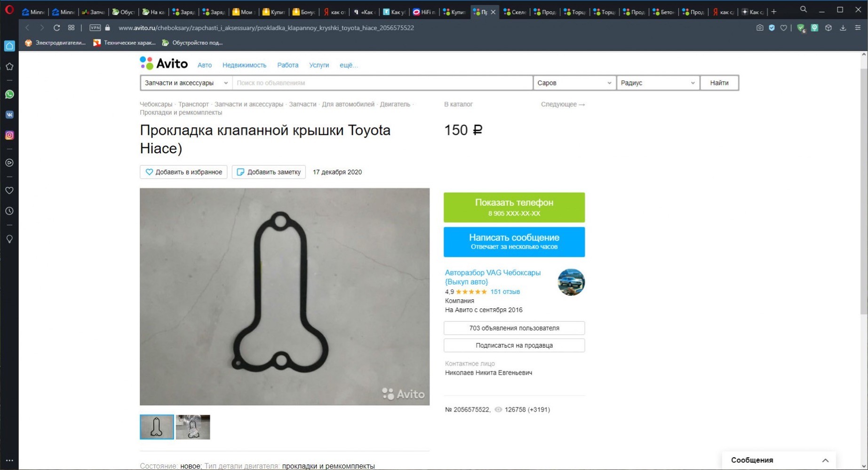Expand the ещё... navigation menu

click(x=349, y=65)
